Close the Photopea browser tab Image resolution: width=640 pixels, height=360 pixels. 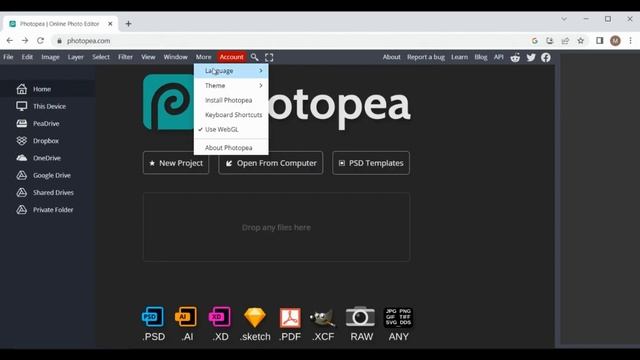click(x=110, y=24)
